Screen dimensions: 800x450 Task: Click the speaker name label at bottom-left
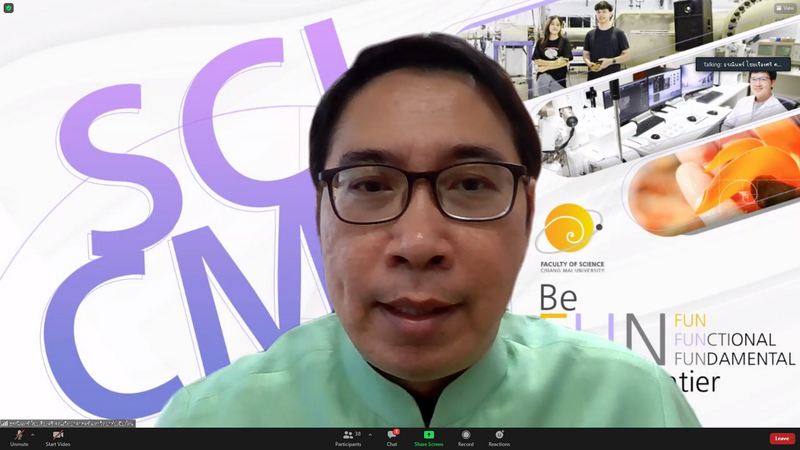70,423
